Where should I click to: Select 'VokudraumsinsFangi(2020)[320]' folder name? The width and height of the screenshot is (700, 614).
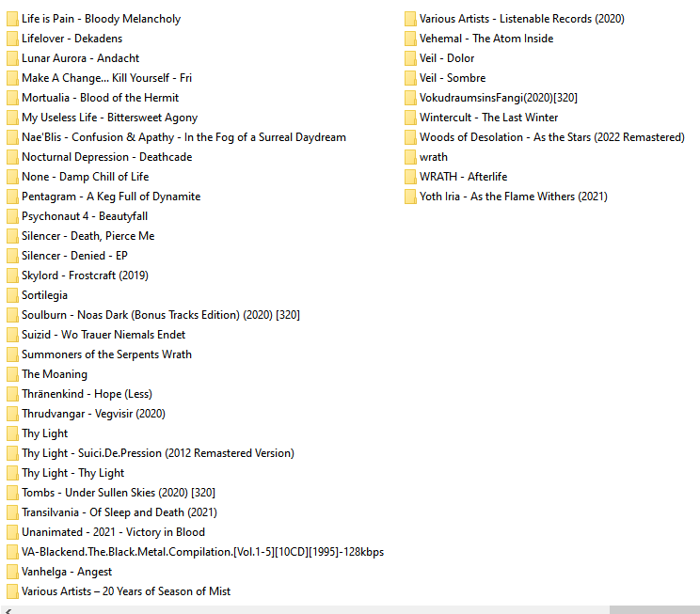[499, 98]
